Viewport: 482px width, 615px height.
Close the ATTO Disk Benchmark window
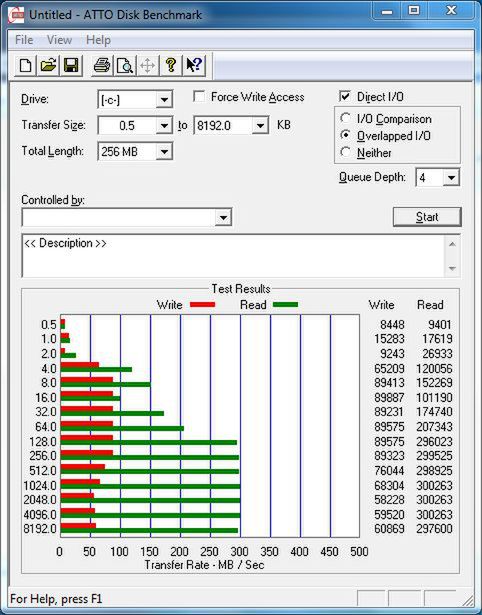pos(450,12)
